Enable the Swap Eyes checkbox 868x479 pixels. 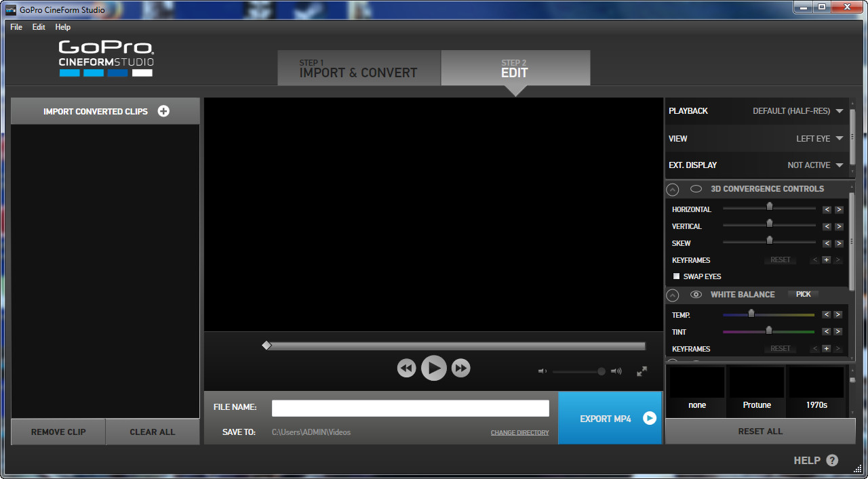676,276
